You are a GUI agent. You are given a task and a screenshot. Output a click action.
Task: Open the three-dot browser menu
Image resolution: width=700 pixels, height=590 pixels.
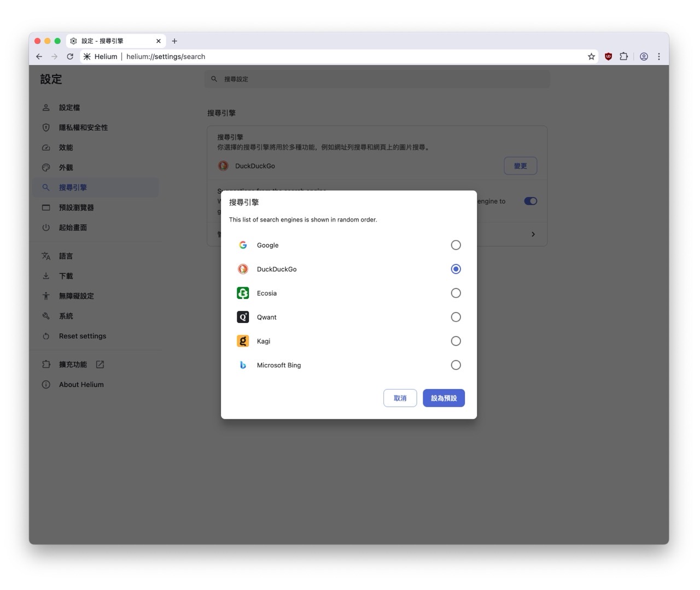(x=658, y=56)
